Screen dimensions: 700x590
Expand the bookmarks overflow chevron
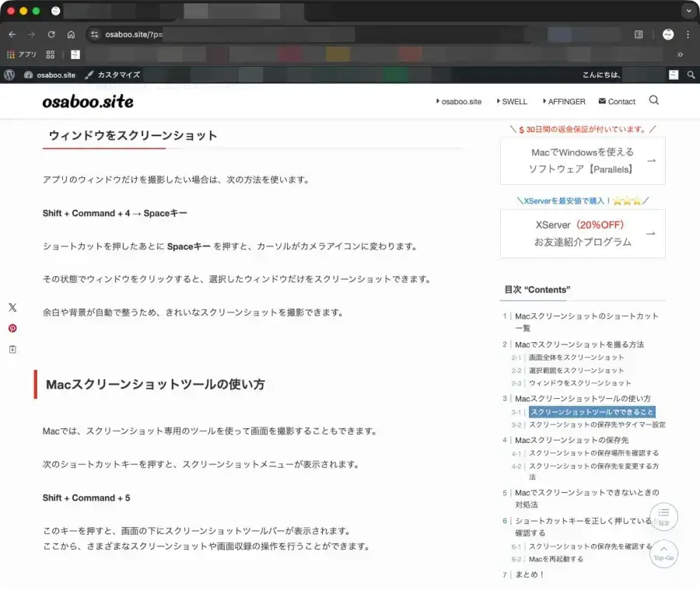tap(681, 54)
